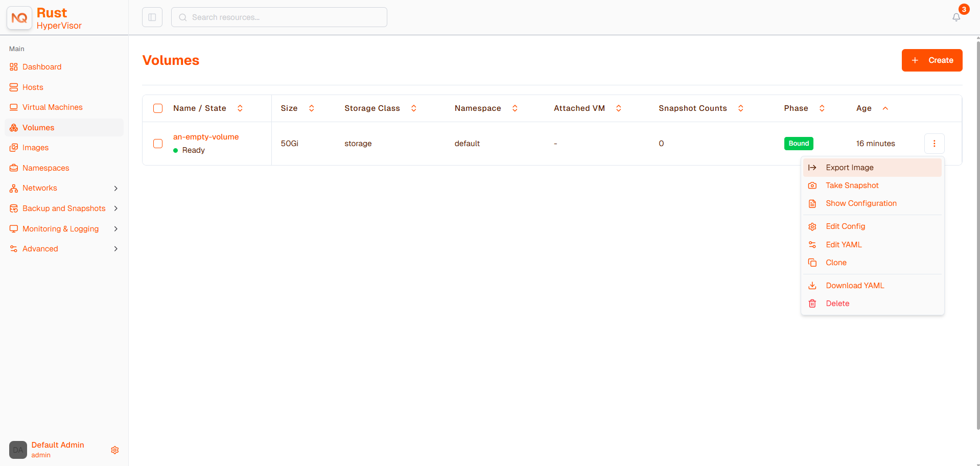Screen dimensions: 980x466
Task: Open Namespaces page
Action: pos(64,168)
